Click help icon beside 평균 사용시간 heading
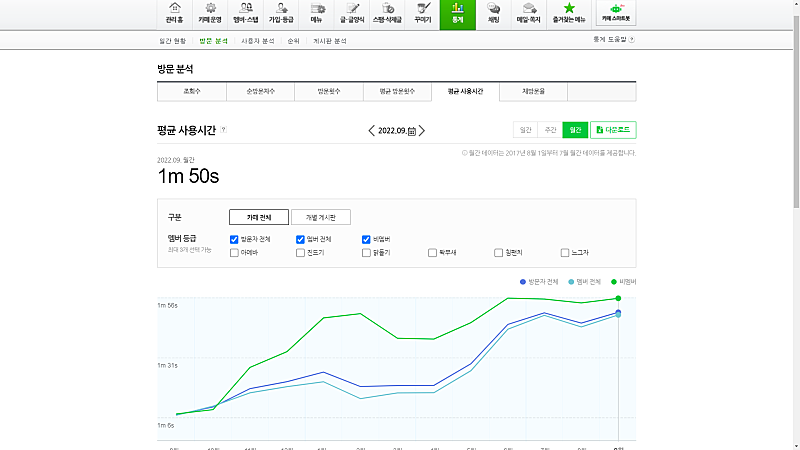This screenshot has width=800, height=450. pyautogui.click(x=223, y=130)
